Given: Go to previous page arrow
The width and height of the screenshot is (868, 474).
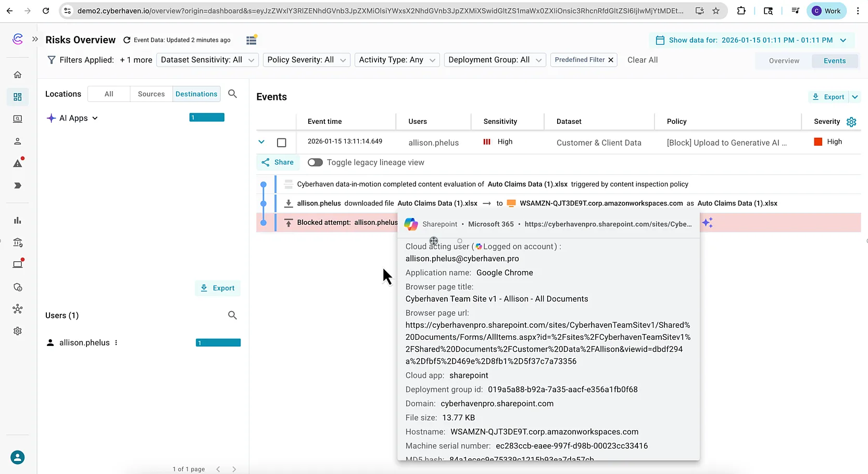Looking at the screenshot, I should click(218, 469).
